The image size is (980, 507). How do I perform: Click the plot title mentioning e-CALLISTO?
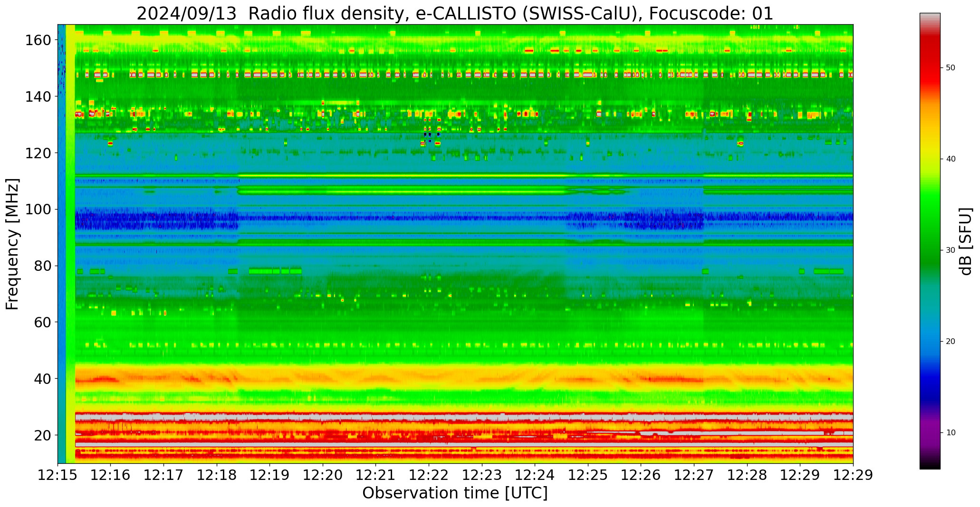click(455, 13)
